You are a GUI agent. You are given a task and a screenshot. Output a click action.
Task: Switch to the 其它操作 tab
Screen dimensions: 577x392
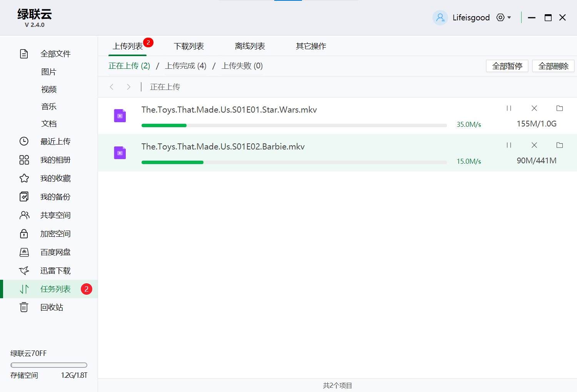click(311, 46)
